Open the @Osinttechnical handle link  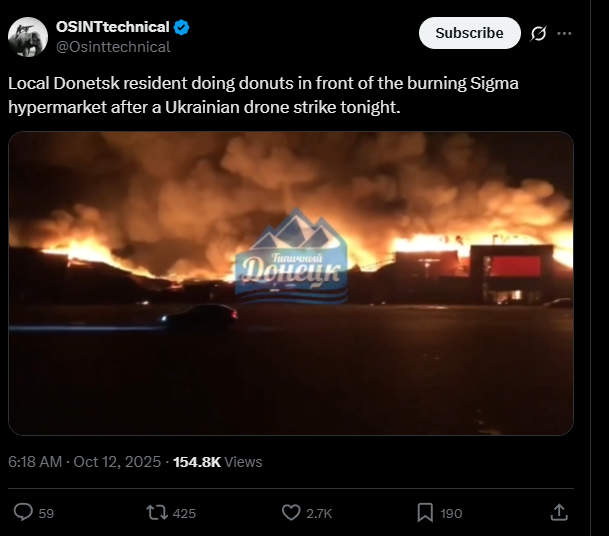113,47
